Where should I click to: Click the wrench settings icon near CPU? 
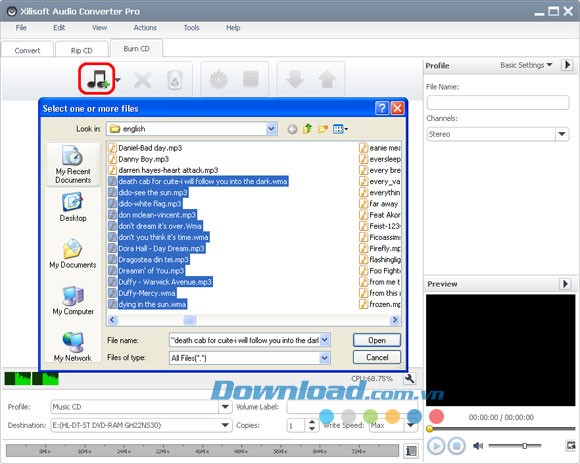click(409, 379)
